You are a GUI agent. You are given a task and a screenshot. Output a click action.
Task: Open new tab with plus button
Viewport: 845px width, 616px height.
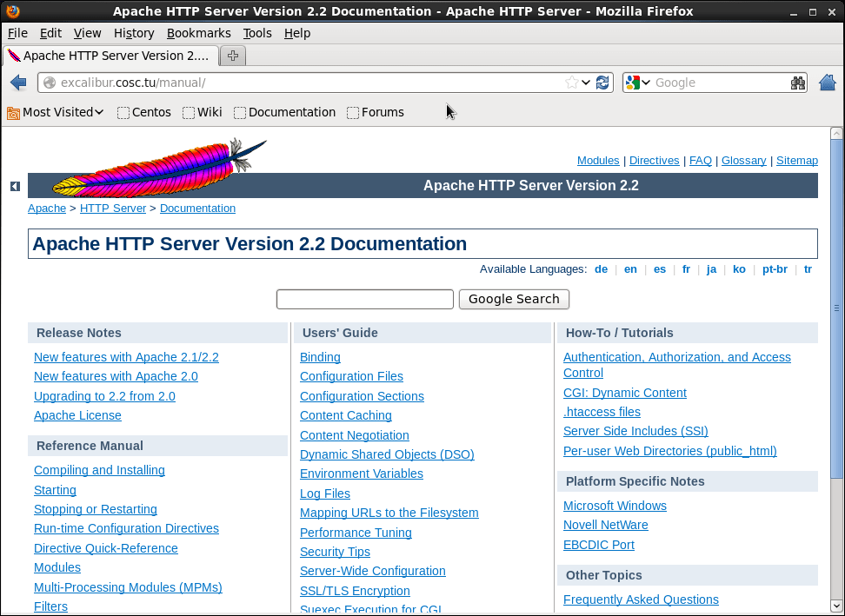click(233, 56)
